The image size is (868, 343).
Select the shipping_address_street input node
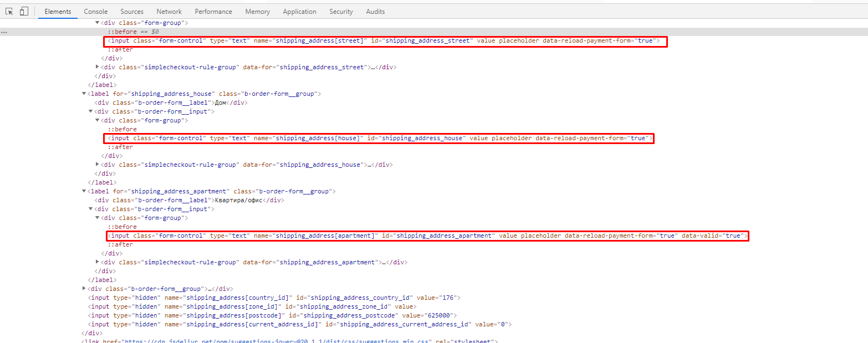point(384,41)
